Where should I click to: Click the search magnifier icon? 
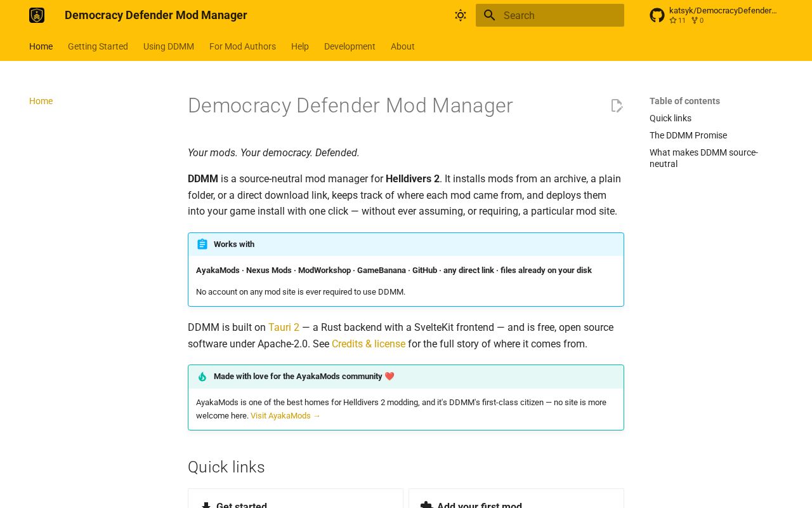tap(489, 15)
